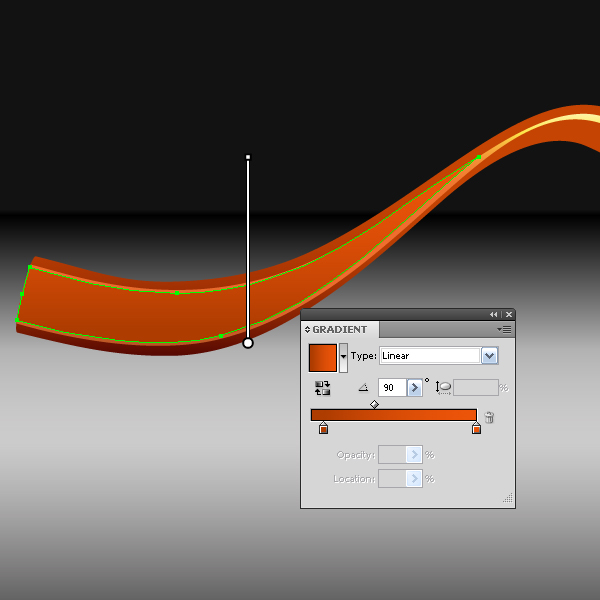Click the gradient fill preview swatch
This screenshot has height=600, width=600.
323,357
